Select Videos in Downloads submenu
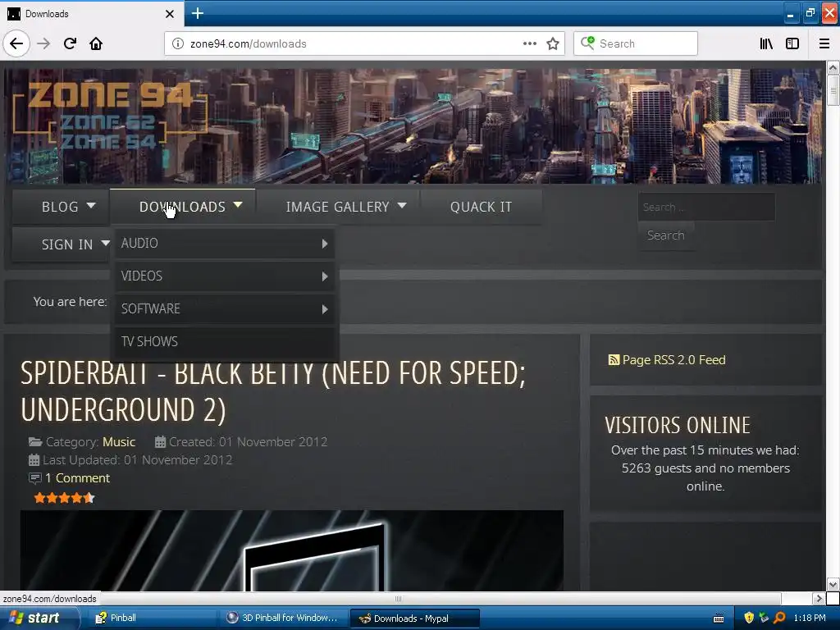The image size is (840, 630). pyautogui.click(x=225, y=276)
